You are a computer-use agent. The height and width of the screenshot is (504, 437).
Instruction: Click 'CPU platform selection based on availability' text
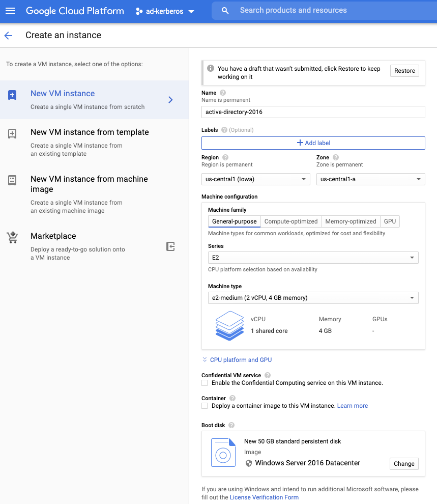point(263,270)
